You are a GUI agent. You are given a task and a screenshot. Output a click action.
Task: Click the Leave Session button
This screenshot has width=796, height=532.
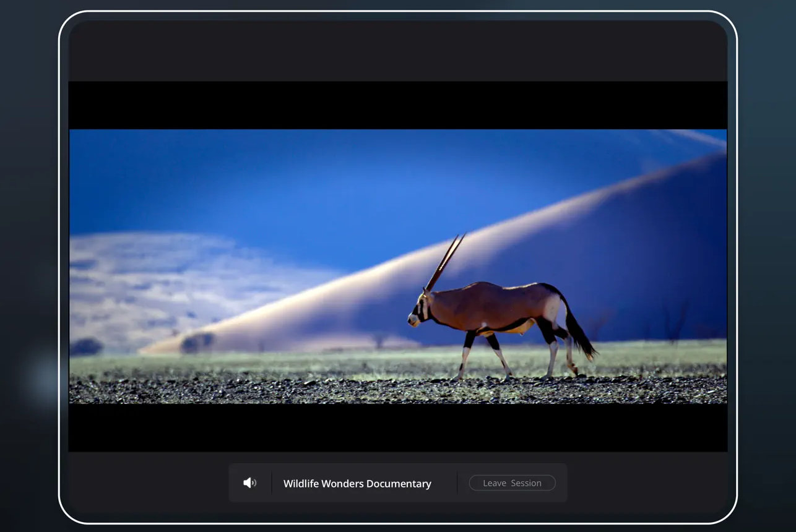pos(512,483)
